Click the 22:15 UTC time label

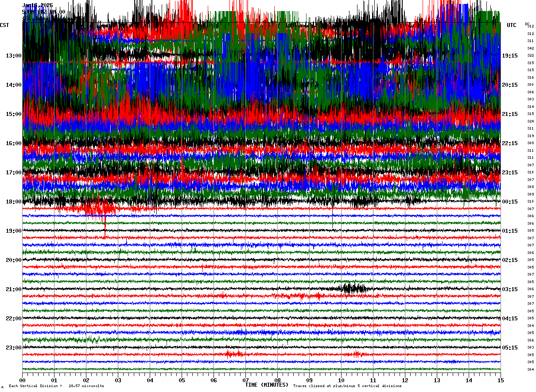[510, 143]
